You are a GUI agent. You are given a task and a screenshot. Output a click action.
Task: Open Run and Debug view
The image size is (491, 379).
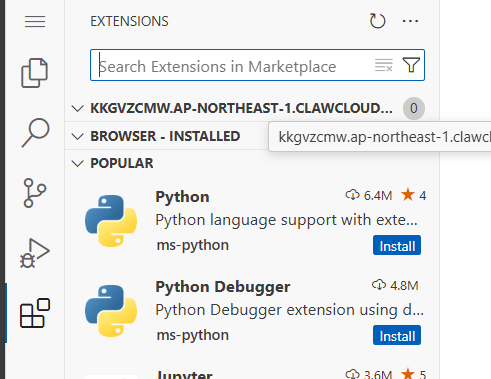click(35, 253)
